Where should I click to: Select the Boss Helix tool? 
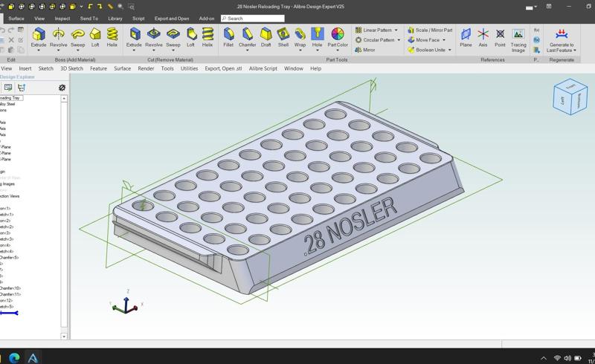tap(112, 37)
